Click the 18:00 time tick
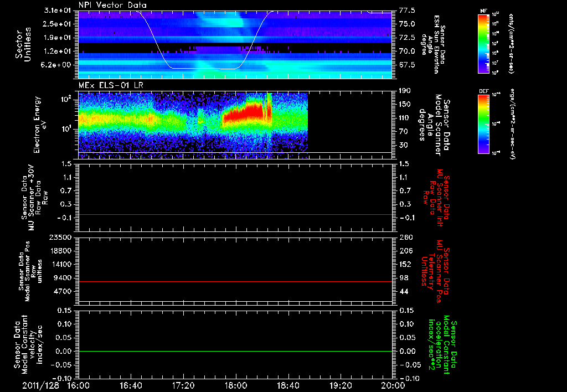The height and width of the screenshot is (392, 567). coord(236,385)
